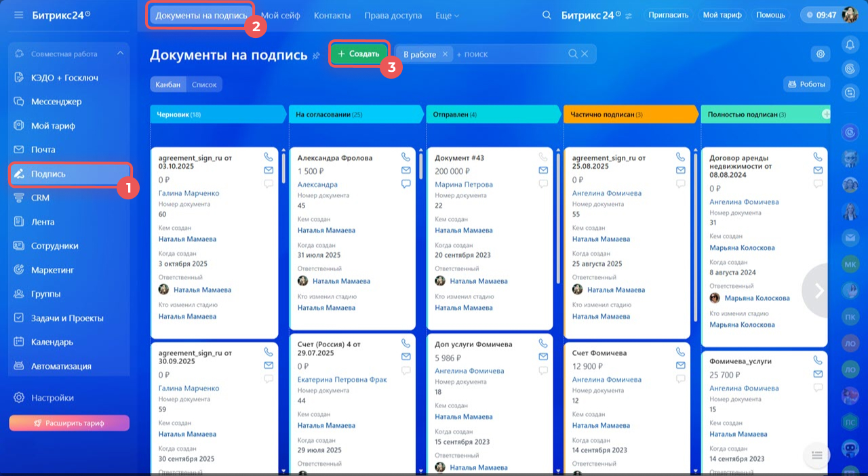Toggle the hamburger menu icon
Image resolution: width=868 pixels, height=476 pixels.
pyautogui.click(x=18, y=15)
